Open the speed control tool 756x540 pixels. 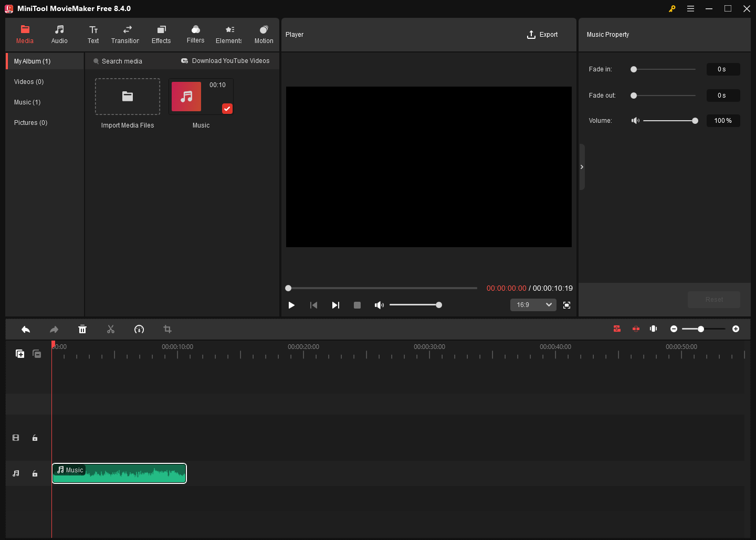(x=139, y=329)
